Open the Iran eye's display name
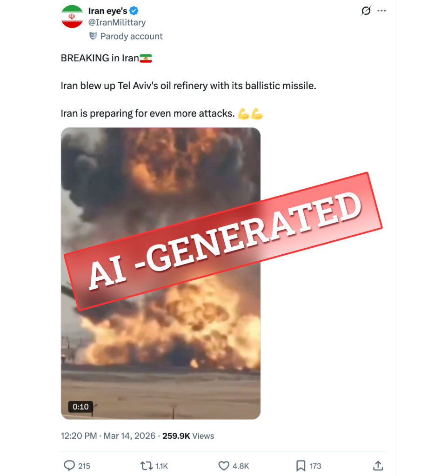This screenshot has width=448, height=476. (x=107, y=11)
